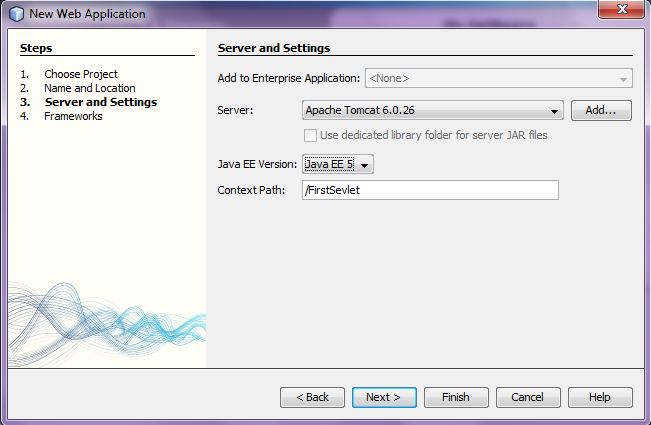Open Help for this wizard

(600, 397)
